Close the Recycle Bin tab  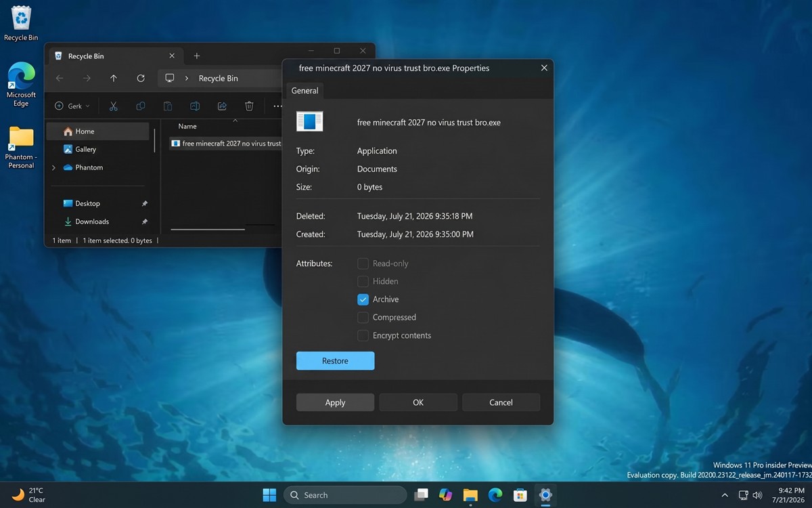tap(172, 56)
